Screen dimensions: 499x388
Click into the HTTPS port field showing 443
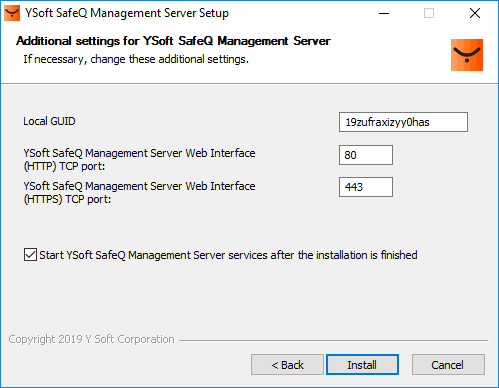(x=366, y=187)
